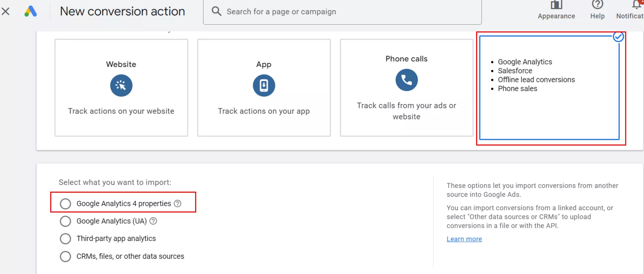The width and height of the screenshot is (644, 274).
Task: Select CRMs, files, or other data sources
Action: click(65, 256)
